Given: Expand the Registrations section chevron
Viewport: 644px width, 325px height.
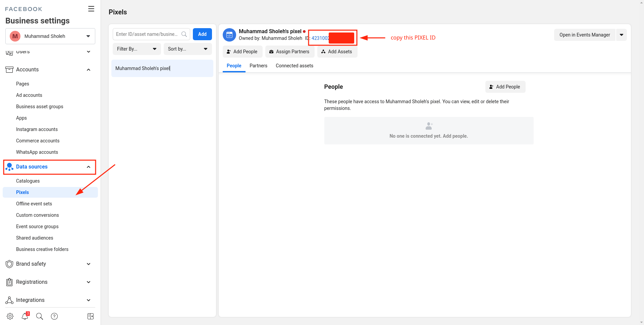Looking at the screenshot, I should [x=89, y=282].
